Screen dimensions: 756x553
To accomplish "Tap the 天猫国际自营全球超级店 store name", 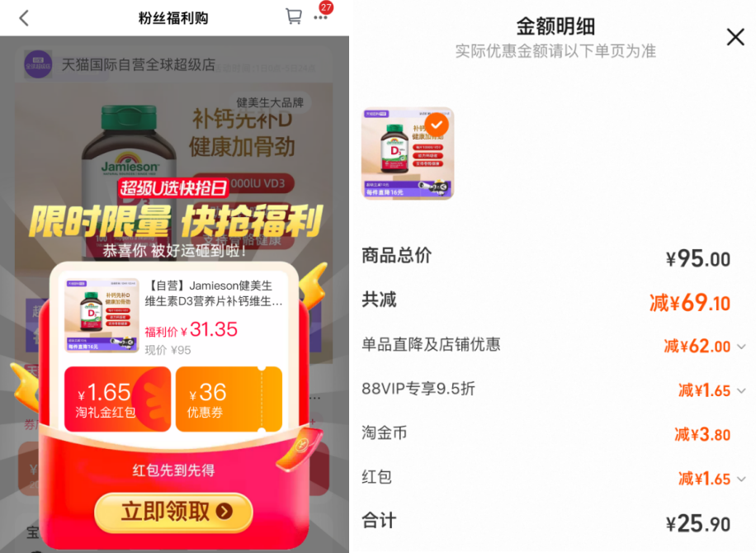I will (x=139, y=64).
